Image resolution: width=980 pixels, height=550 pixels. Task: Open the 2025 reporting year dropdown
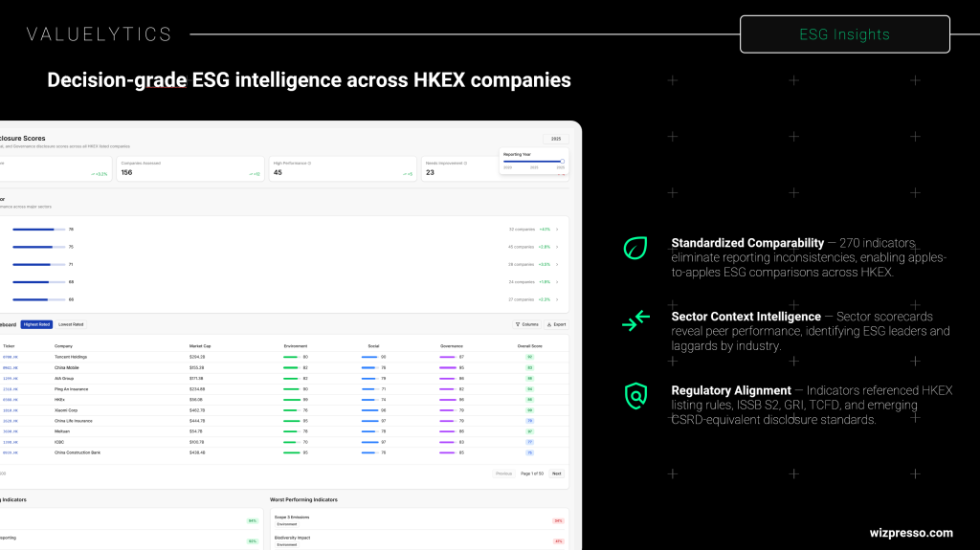[x=555, y=139]
